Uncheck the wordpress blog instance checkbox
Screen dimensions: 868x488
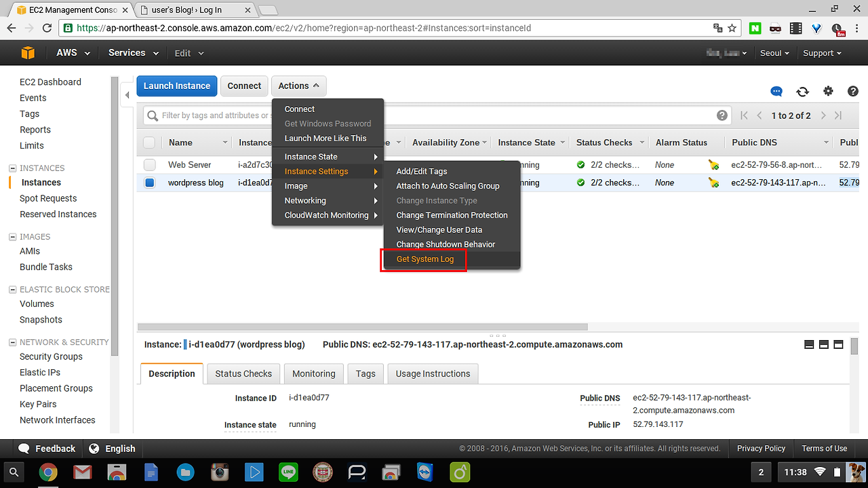coord(150,183)
